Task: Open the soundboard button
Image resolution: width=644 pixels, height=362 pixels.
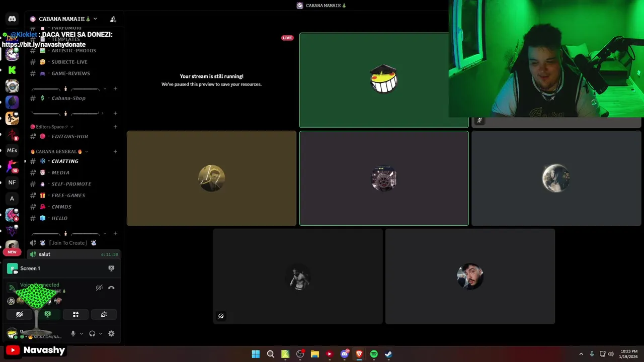Action: point(104,314)
